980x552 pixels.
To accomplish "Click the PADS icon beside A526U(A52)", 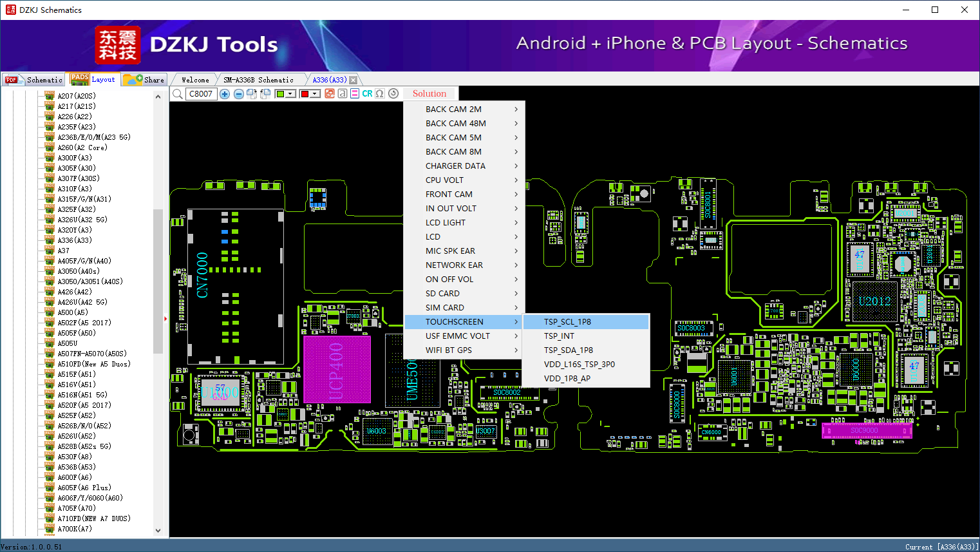I will pyautogui.click(x=50, y=435).
